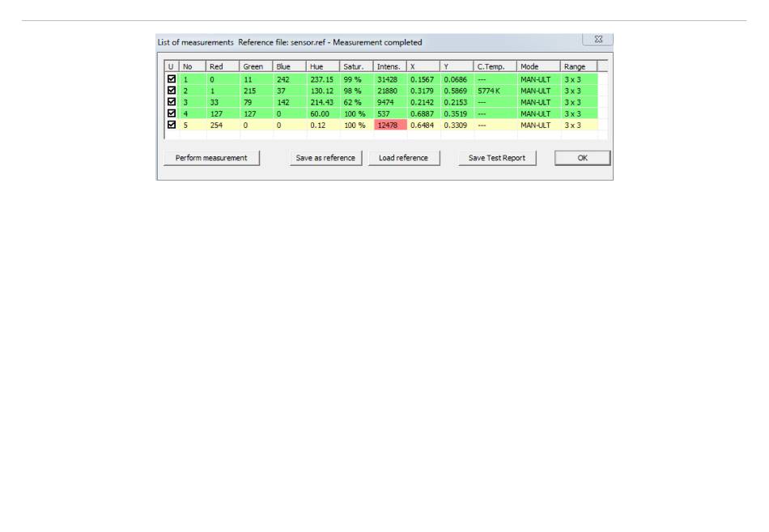Viewport: 769px width, 532px height.
Task: Click the saturation value 62 %
Action: point(352,102)
